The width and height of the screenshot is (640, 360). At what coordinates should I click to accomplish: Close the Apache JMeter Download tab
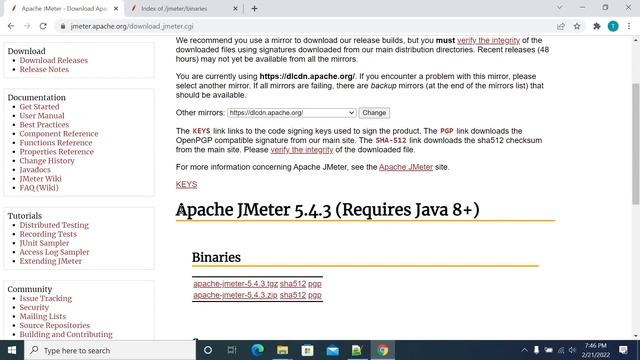point(116,8)
